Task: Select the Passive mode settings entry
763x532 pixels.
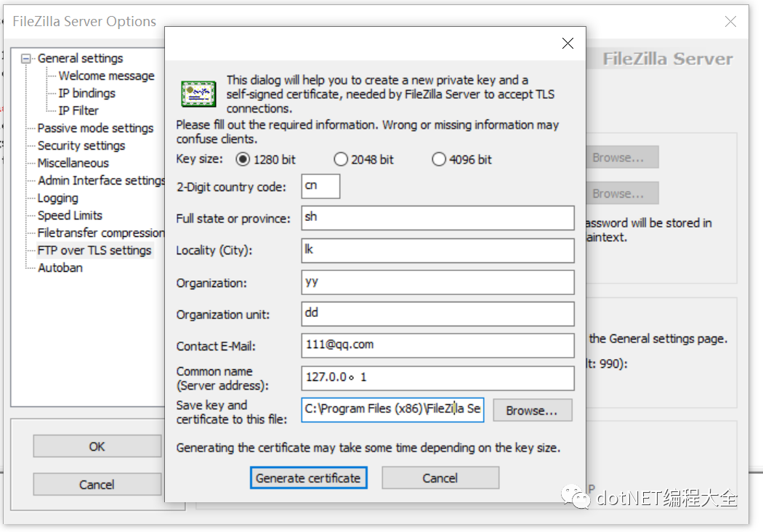Action: click(95, 128)
